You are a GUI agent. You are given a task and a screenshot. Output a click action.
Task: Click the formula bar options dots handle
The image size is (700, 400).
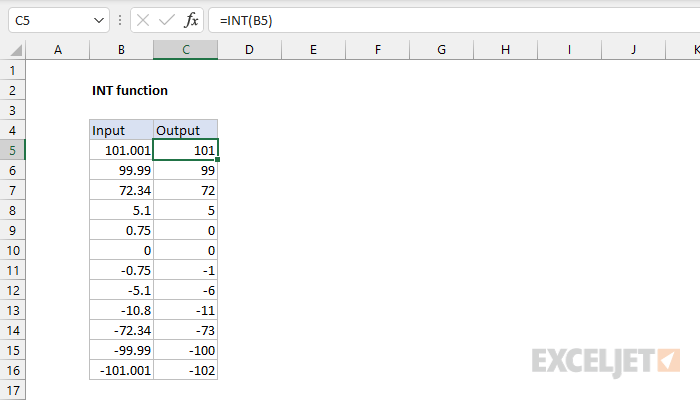click(x=120, y=19)
